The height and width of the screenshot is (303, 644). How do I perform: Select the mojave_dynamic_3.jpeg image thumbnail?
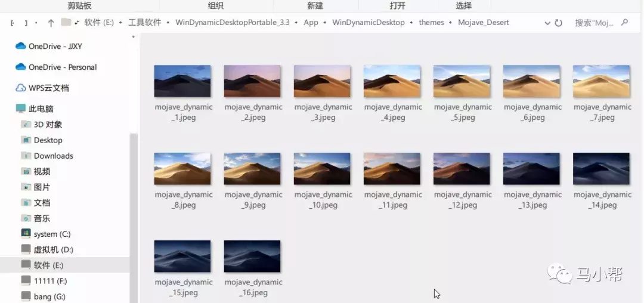tap(322, 81)
